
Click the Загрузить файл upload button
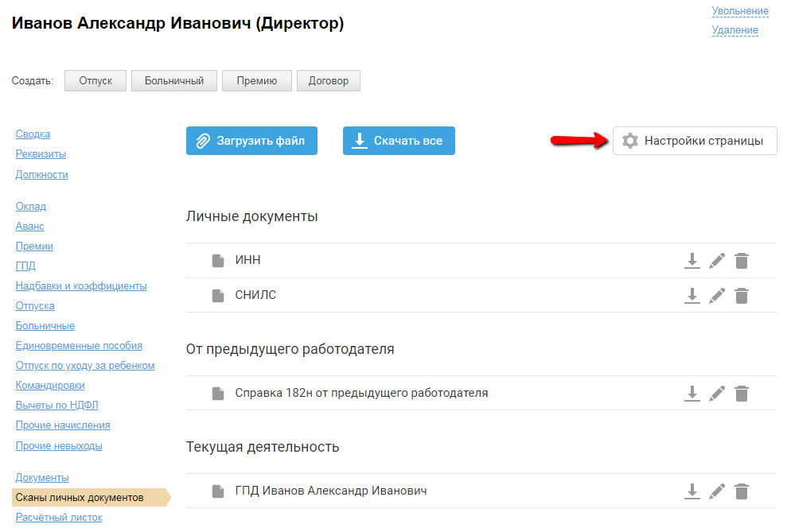[251, 141]
